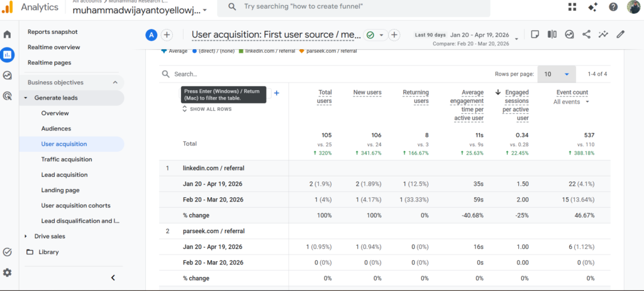The image size is (644, 291).
Task: Open the Explore icon in rail
Action: point(7,76)
